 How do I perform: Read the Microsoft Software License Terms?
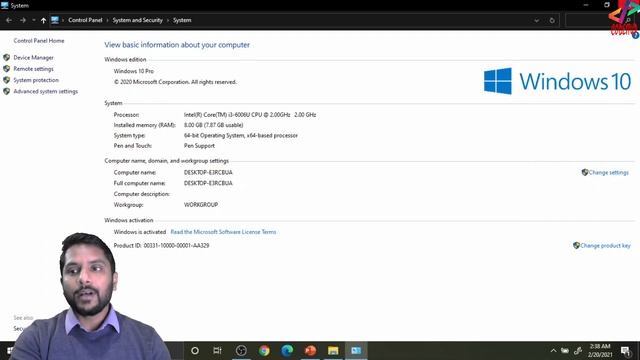point(223,232)
